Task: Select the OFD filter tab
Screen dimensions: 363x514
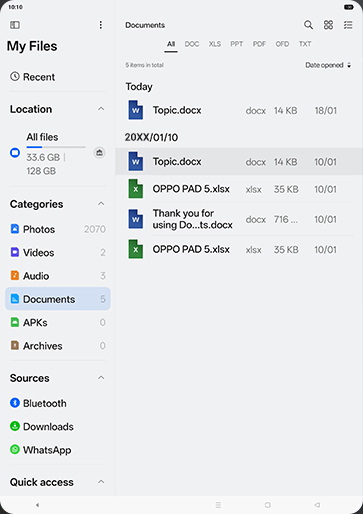Action: 282,44
